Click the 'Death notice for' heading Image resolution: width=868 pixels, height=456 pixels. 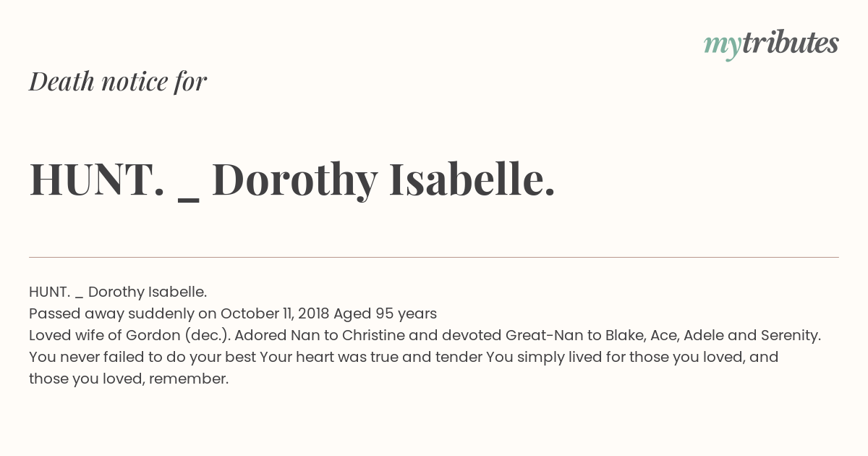click(x=118, y=82)
